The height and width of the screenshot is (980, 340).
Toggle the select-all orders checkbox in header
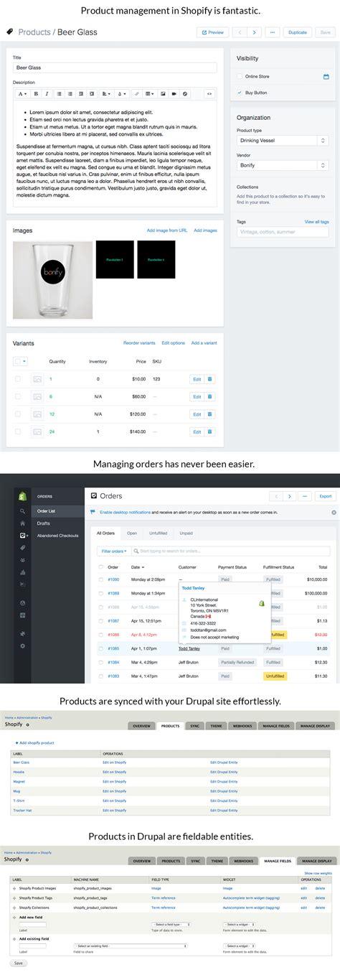100,567
